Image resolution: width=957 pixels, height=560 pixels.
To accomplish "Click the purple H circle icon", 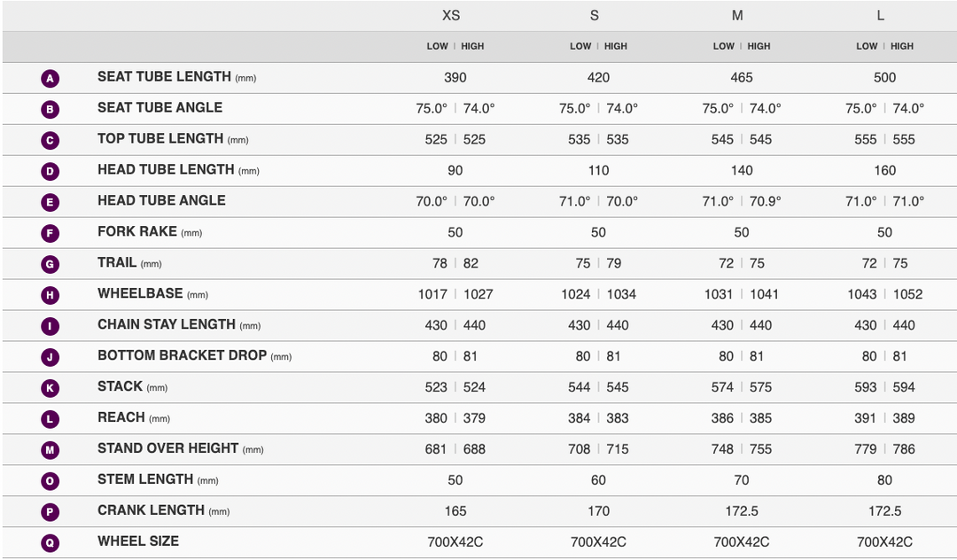I will click(51, 296).
